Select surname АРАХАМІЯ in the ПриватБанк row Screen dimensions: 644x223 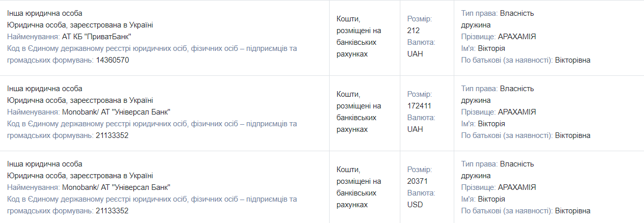[517, 37]
